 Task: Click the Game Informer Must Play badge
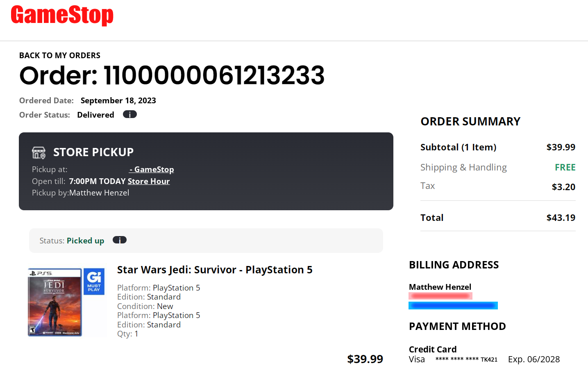tap(94, 282)
